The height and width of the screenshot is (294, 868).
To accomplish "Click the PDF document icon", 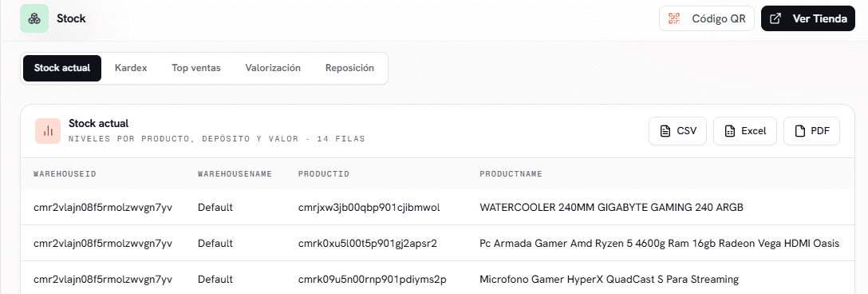I will [799, 131].
